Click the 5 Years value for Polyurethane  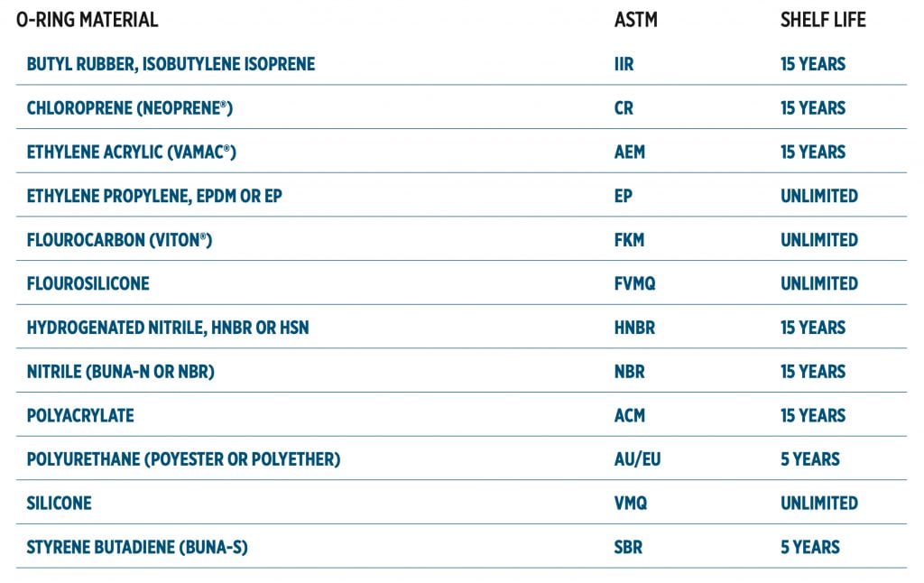pos(810,459)
